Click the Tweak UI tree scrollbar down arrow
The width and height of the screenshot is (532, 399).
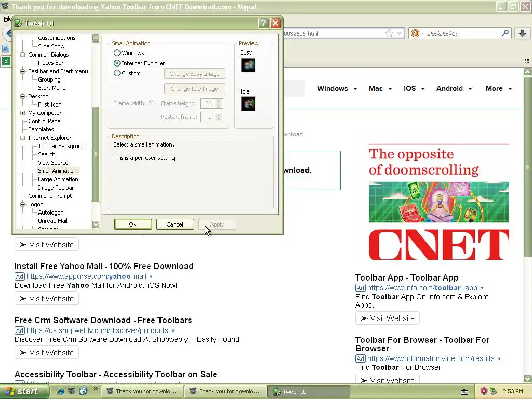(96, 224)
